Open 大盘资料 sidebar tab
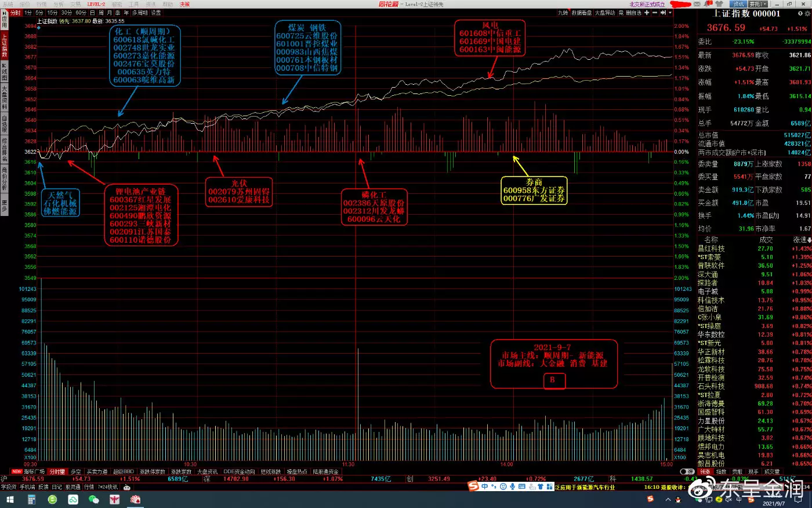812x508 pixels. (4, 98)
